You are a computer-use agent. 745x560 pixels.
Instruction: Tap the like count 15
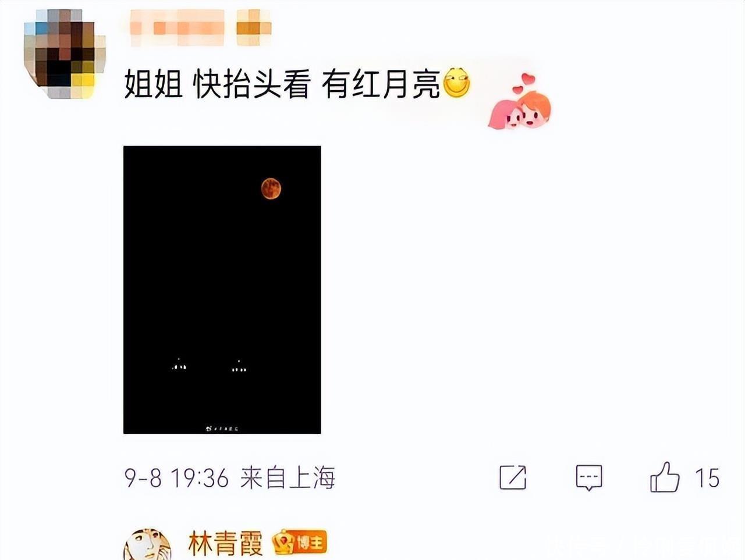[707, 479]
